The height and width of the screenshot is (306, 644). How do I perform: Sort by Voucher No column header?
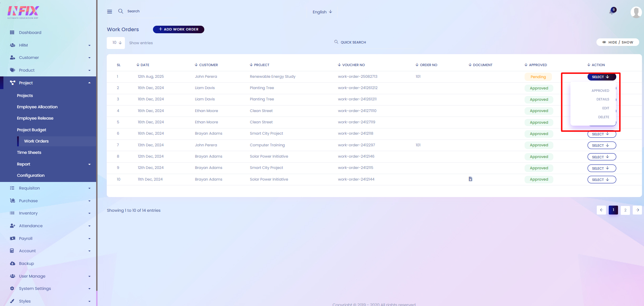(x=351, y=65)
